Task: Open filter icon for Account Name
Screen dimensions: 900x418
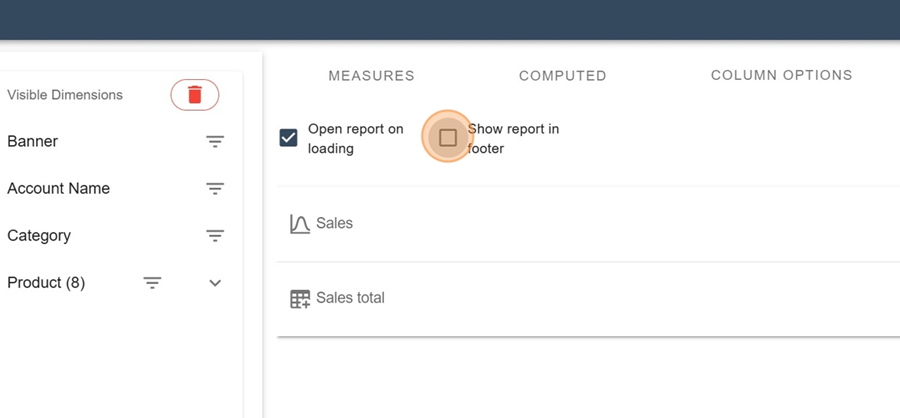Action: tap(215, 189)
